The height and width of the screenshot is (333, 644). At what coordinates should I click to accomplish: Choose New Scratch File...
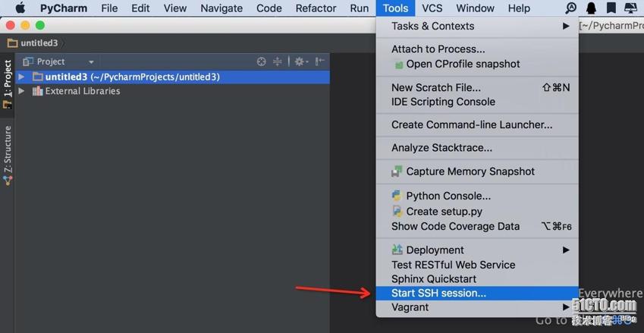(x=477, y=87)
